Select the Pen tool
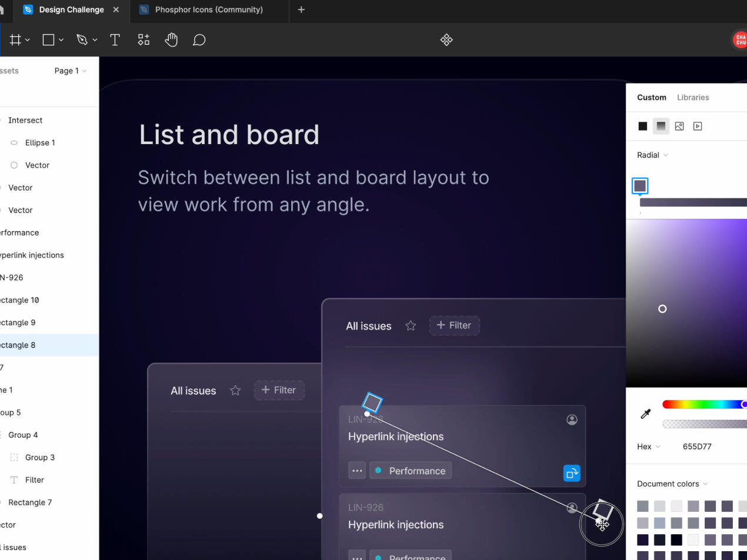 (x=82, y=40)
